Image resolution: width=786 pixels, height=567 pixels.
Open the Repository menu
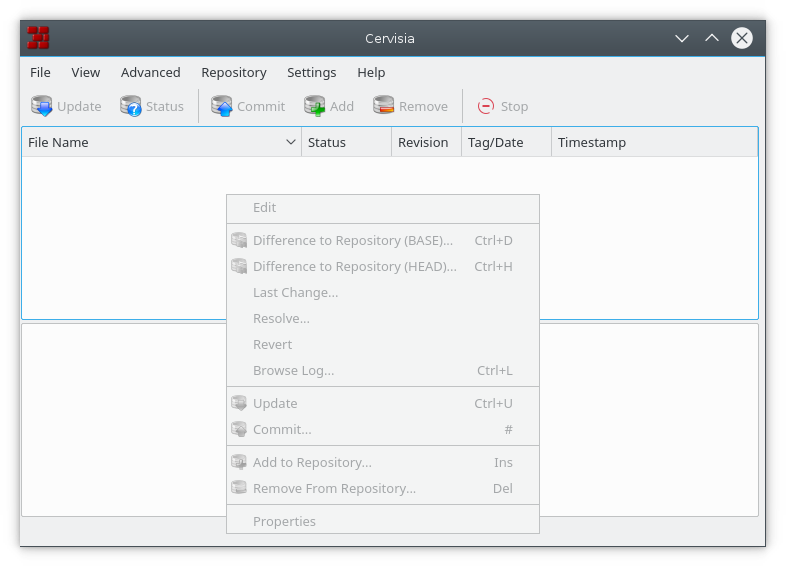pyautogui.click(x=234, y=73)
